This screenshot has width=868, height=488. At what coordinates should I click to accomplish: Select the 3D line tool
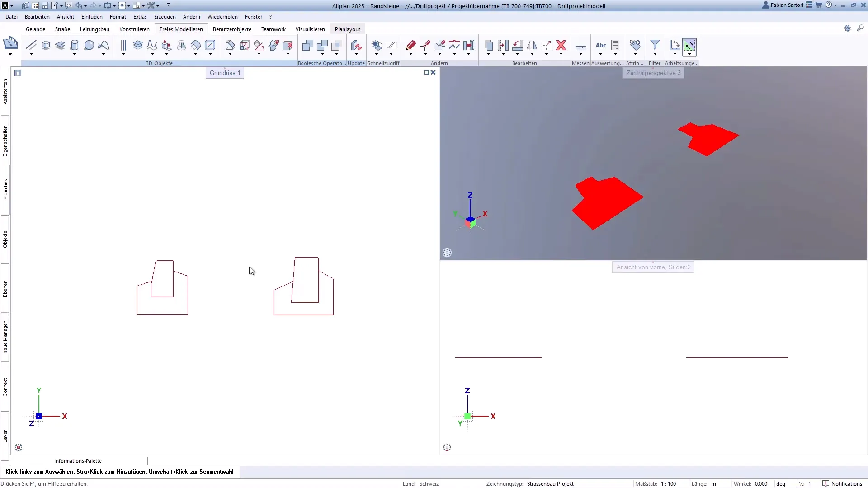click(x=31, y=45)
